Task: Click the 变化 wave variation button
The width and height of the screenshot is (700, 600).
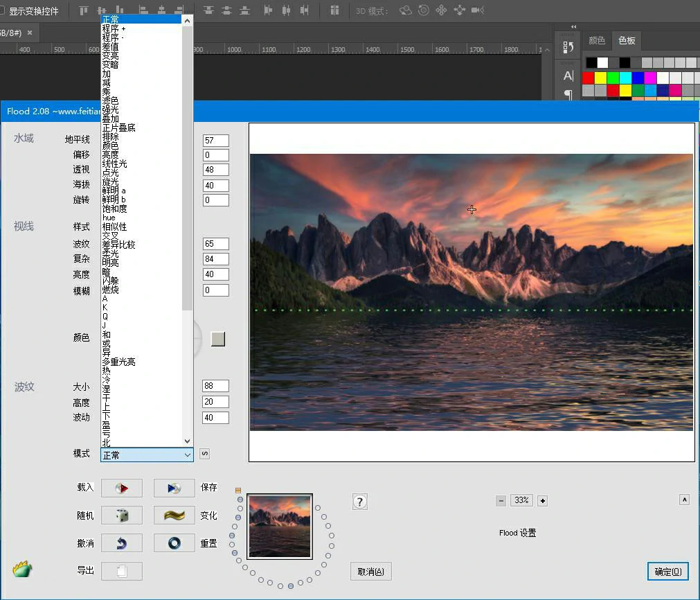Action: [x=174, y=515]
